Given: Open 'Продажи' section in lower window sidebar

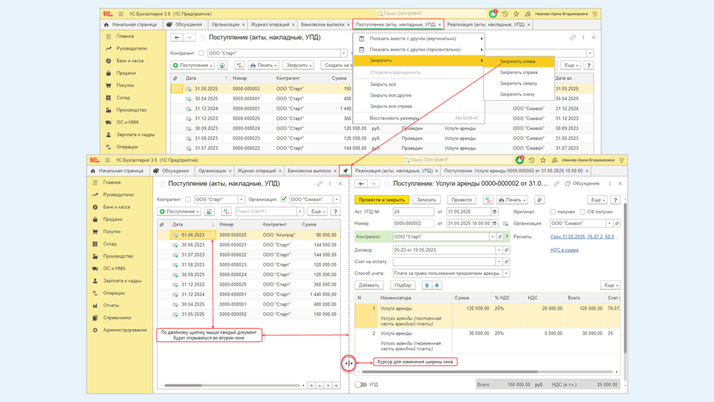Looking at the screenshot, I should [112, 219].
